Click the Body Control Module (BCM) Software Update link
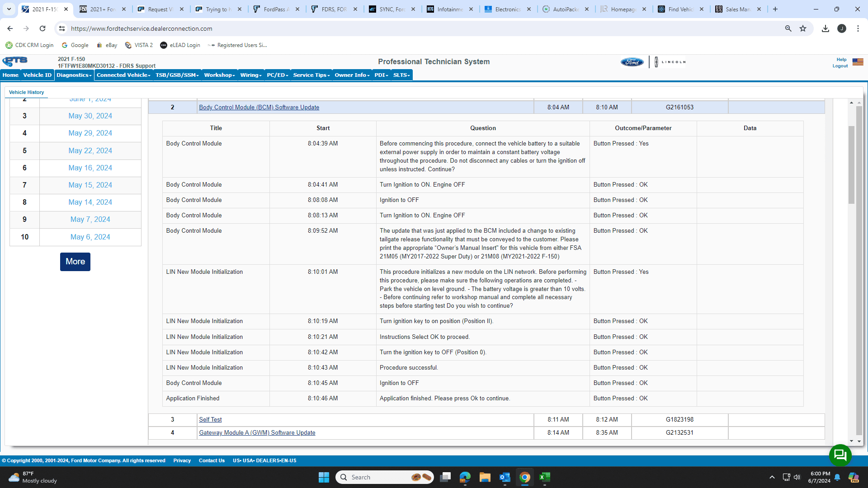 pos(259,107)
